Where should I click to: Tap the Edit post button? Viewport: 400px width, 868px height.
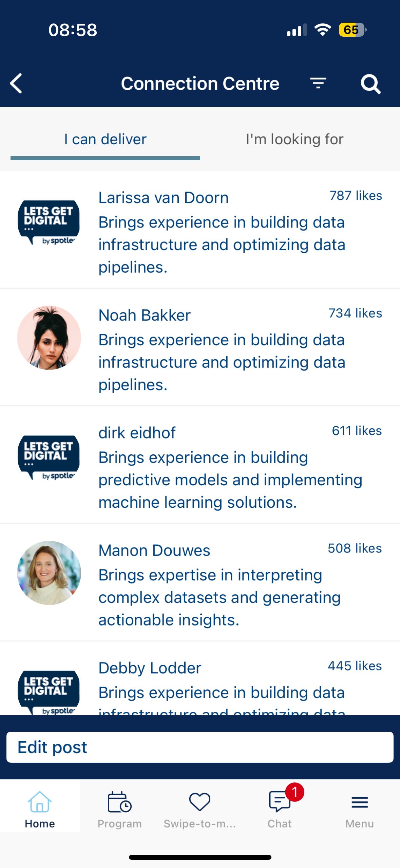[200, 747]
